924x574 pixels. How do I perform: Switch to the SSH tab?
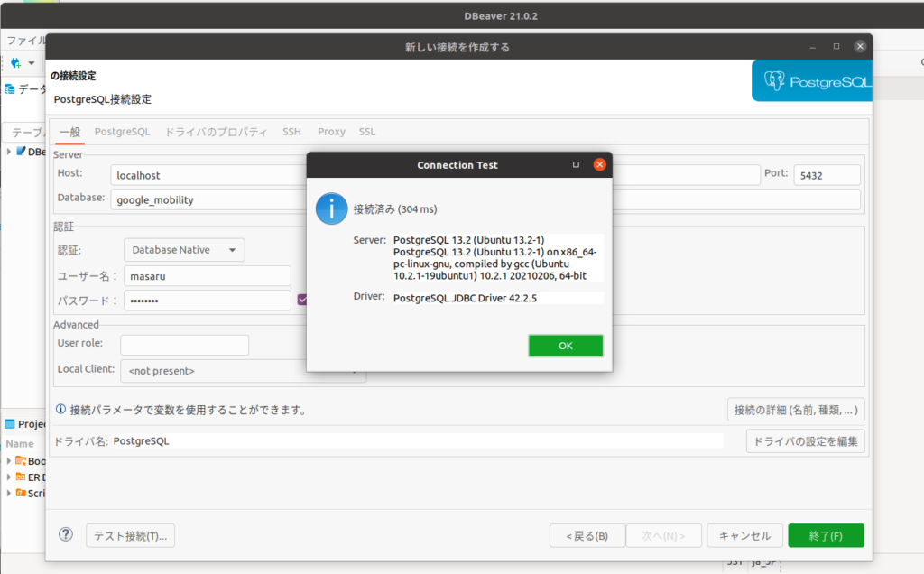[291, 132]
